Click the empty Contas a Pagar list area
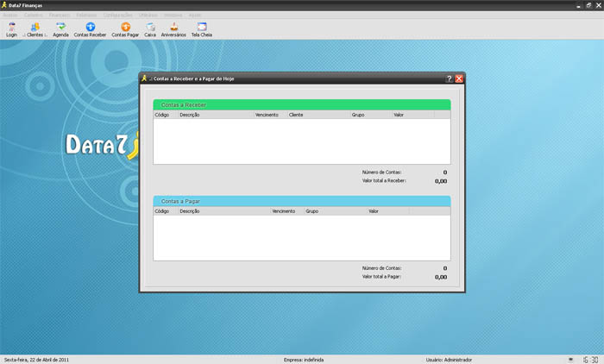This screenshot has height=364, width=604. (302, 238)
